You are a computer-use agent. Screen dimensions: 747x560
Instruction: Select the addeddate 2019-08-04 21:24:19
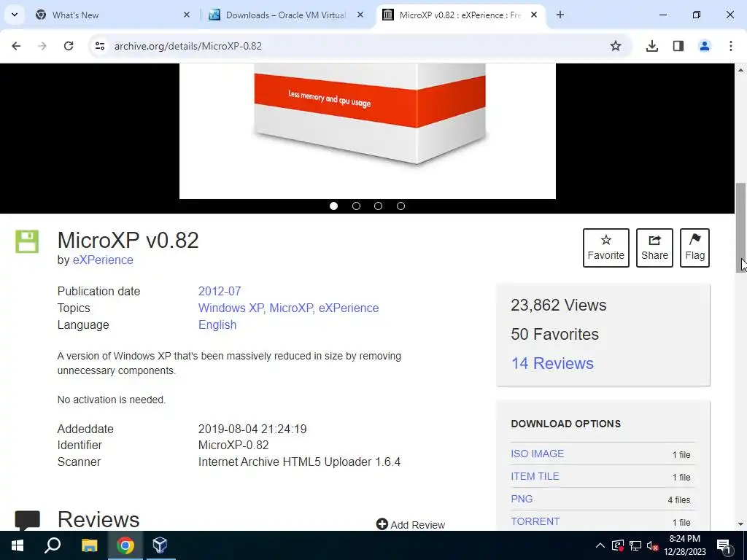252,429
